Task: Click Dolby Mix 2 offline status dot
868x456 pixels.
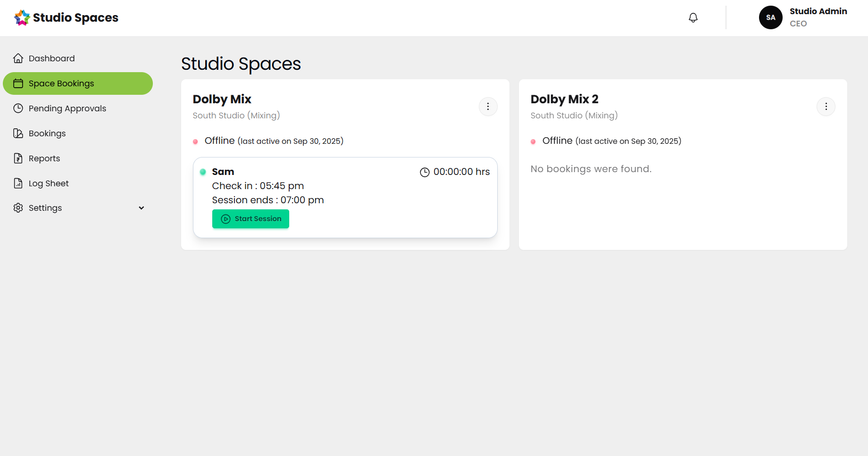Action: 533,141
